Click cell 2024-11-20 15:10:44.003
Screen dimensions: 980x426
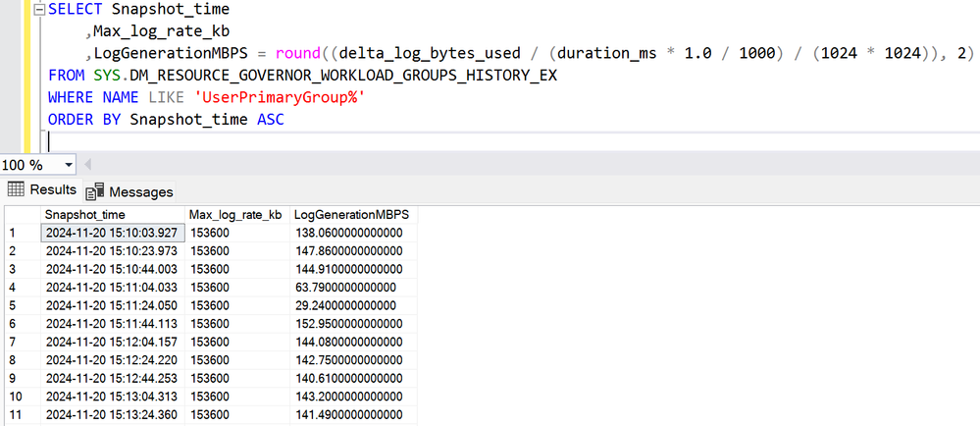pyautogui.click(x=113, y=269)
